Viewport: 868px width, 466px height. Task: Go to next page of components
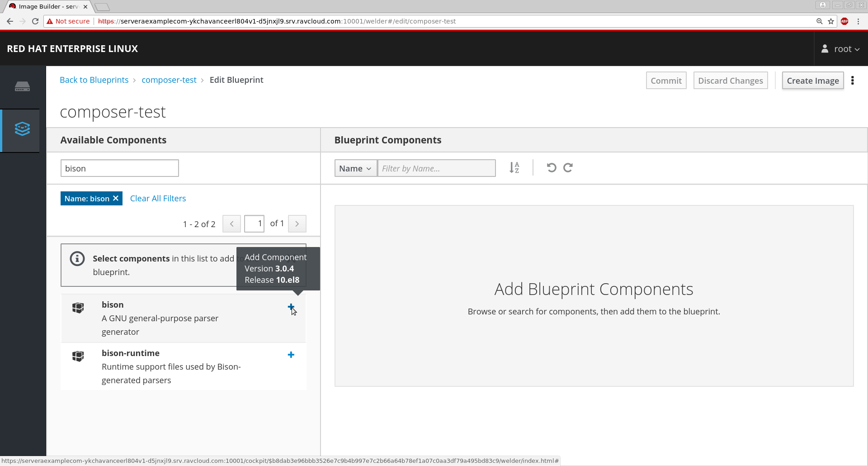(x=297, y=223)
